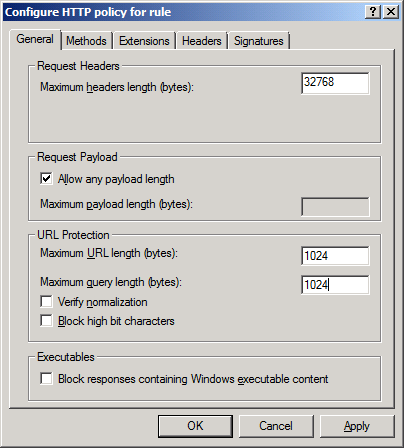Click the Maximum query length label text

[111, 282]
